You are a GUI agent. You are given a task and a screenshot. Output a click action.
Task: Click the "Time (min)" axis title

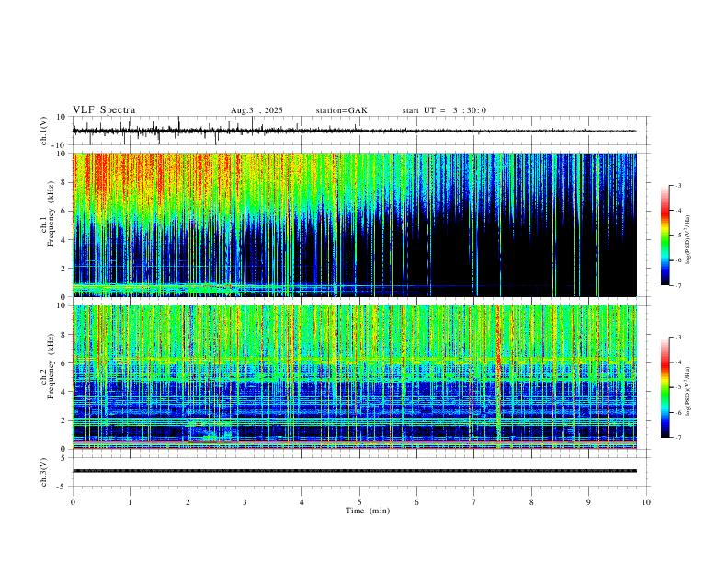[x=368, y=511]
